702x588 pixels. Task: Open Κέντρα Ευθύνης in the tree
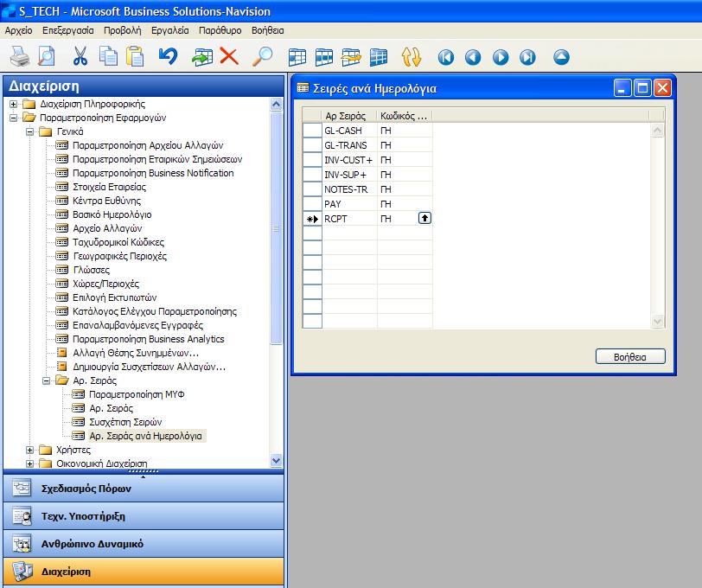106,201
